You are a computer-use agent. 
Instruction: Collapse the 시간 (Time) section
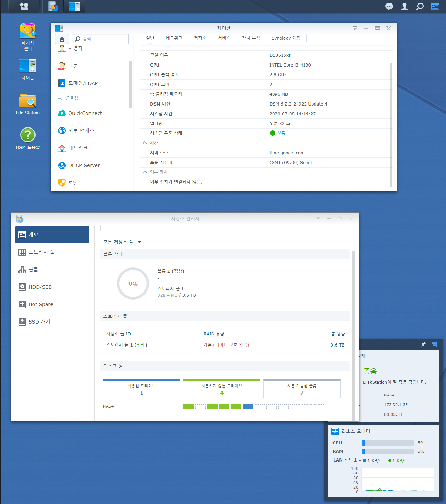(x=145, y=143)
